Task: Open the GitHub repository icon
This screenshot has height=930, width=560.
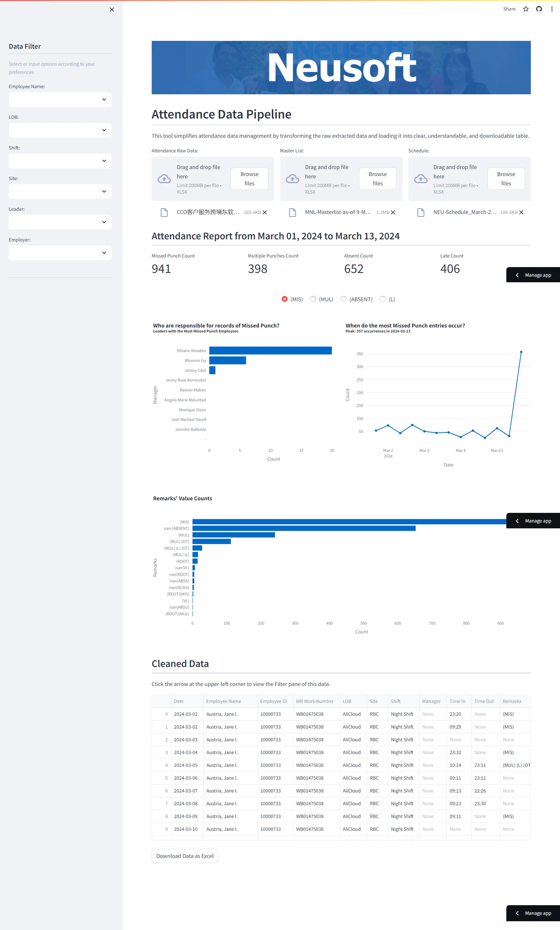Action: pos(539,9)
